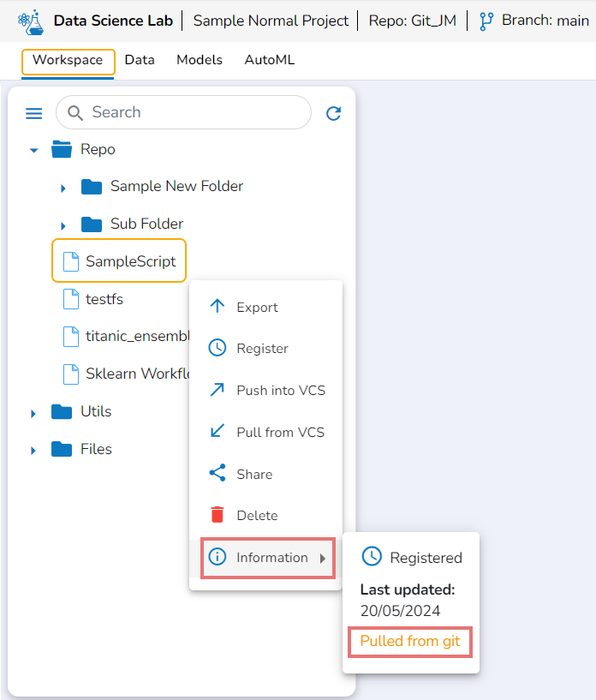The height and width of the screenshot is (700, 596).
Task: Select Push into VCS menu option
Action: click(x=280, y=390)
